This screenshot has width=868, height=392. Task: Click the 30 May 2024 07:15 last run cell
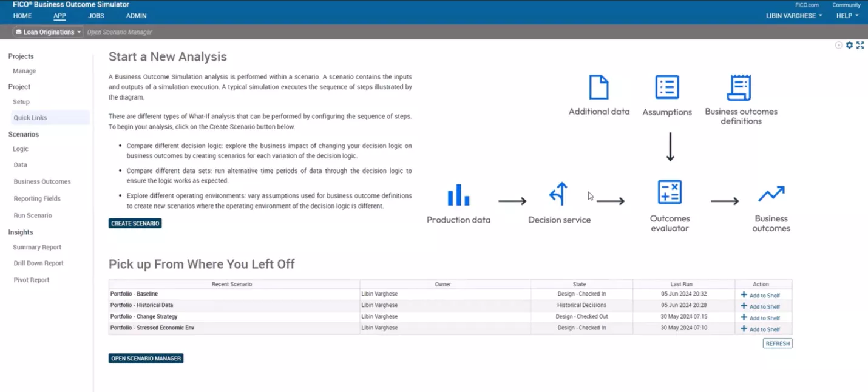(684, 317)
